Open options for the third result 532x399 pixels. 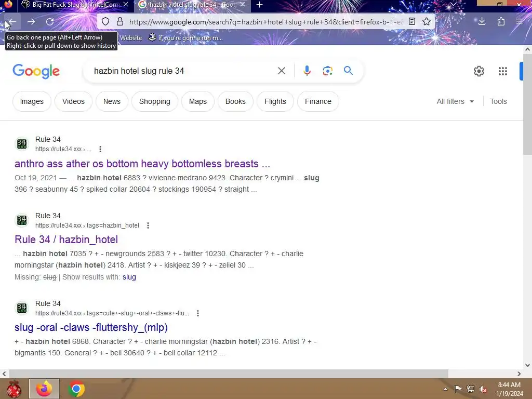[x=198, y=313]
